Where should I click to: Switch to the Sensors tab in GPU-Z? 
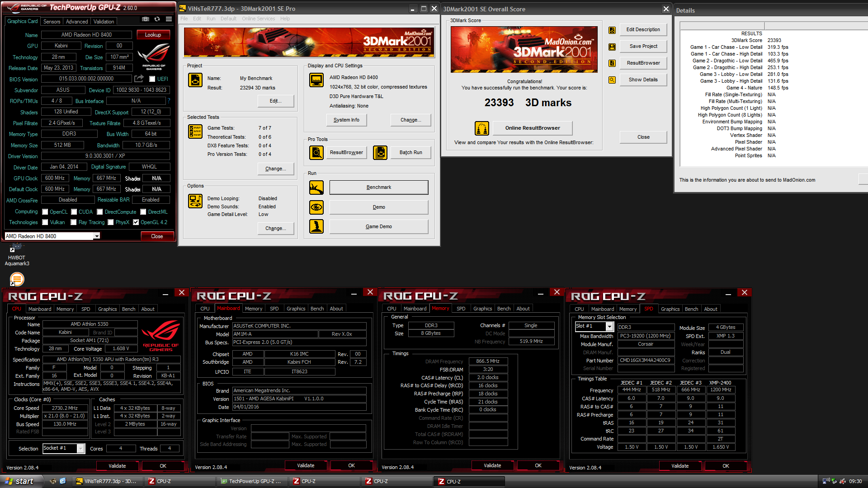coord(52,22)
